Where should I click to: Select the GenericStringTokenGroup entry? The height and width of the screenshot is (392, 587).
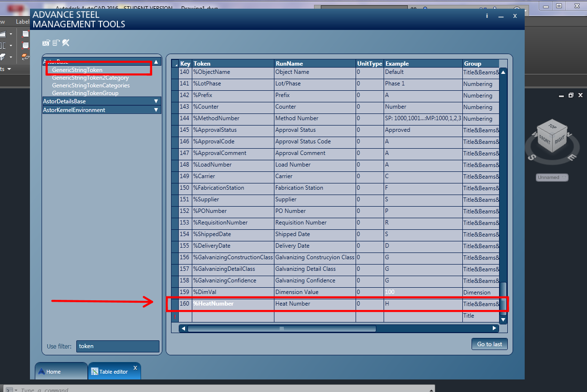coord(85,93)
